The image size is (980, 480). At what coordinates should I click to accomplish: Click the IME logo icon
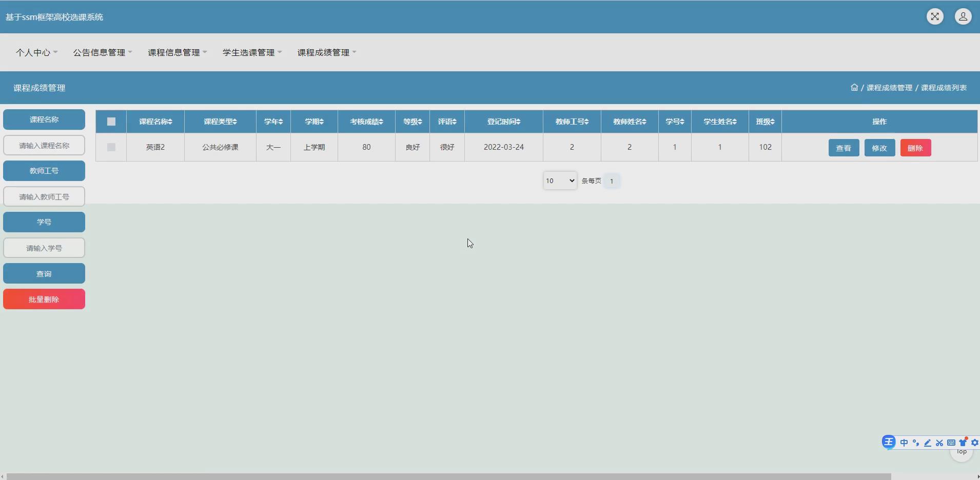coord(889,442)
